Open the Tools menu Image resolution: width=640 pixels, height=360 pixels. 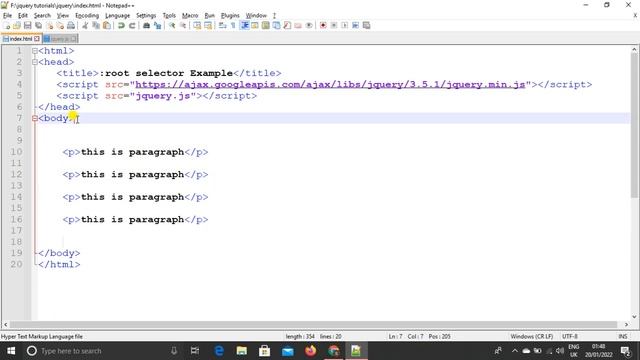pyautogui.click(x=169, y=16)
